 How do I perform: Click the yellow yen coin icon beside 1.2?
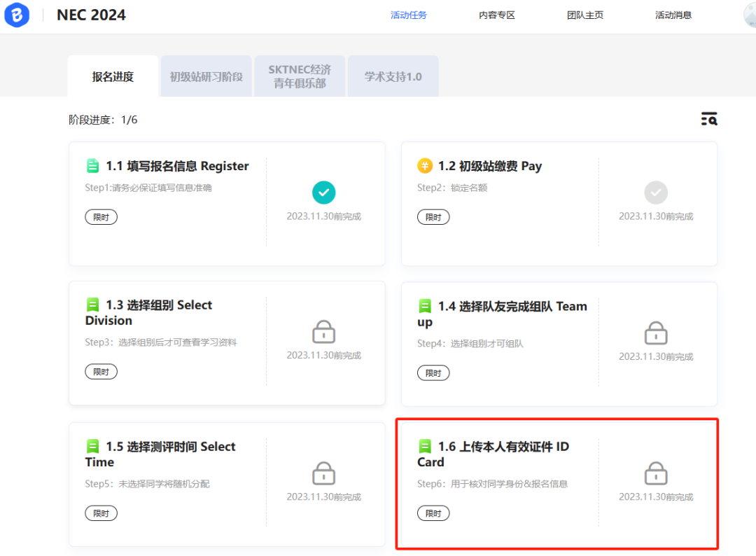point(425,166)
